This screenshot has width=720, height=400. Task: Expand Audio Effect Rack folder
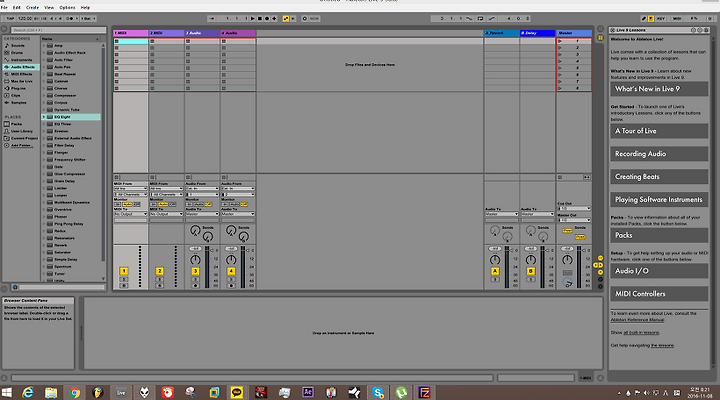click(44, 53)
